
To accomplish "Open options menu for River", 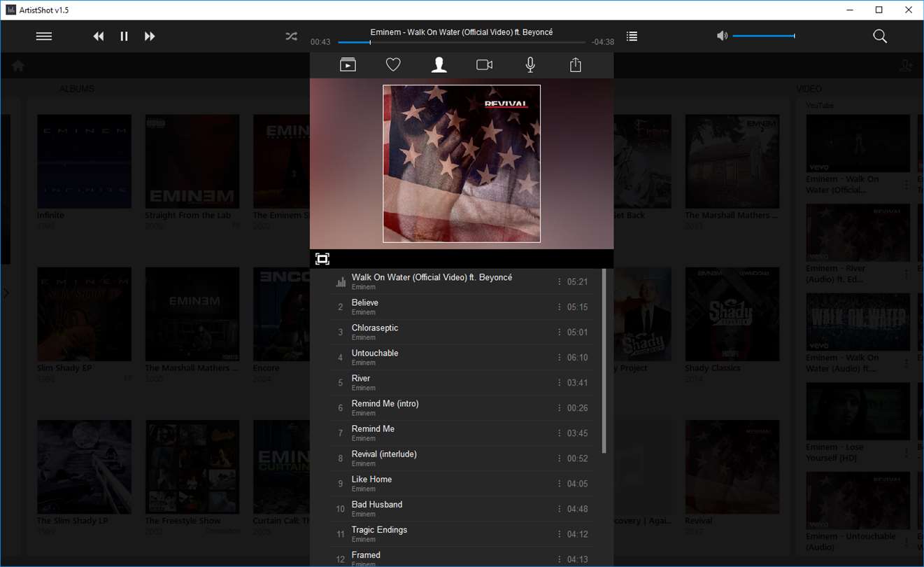I will (559, 383).
